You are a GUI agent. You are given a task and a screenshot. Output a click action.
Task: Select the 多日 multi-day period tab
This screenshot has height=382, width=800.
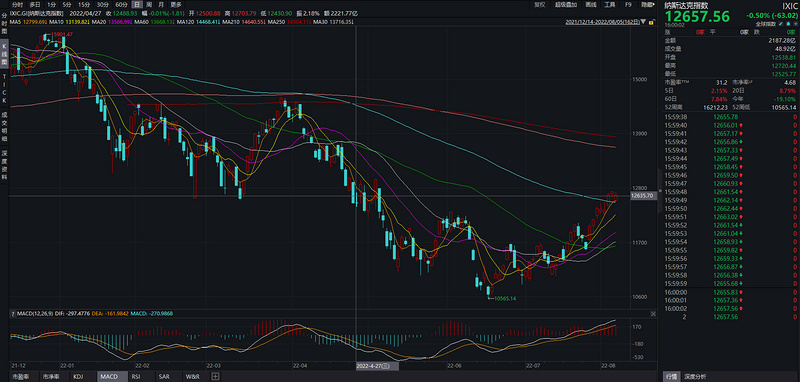click(x=35, y=5)
